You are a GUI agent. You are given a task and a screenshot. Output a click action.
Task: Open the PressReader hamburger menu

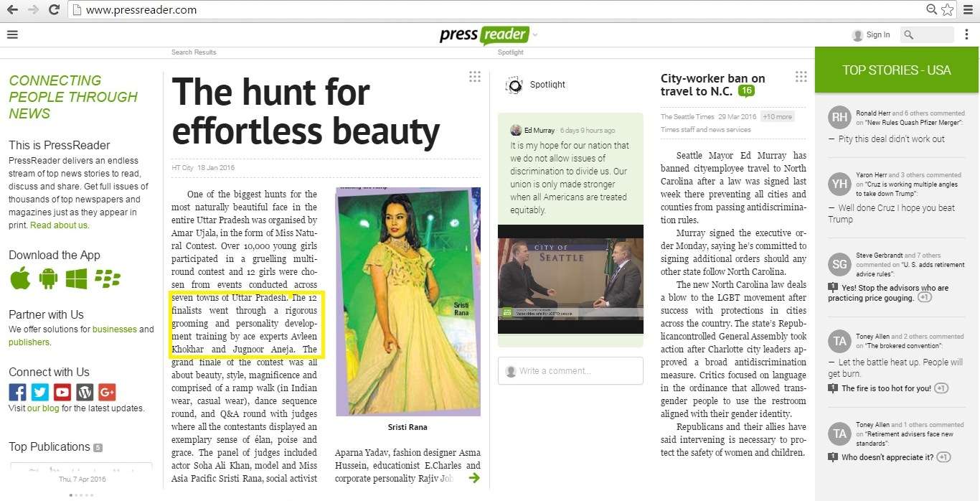click(12, 34)
